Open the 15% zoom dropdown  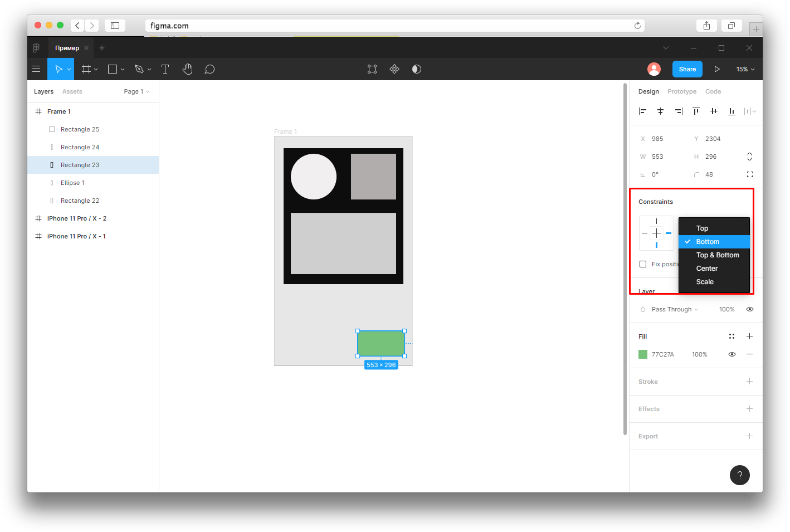click(x=745, y=69)
